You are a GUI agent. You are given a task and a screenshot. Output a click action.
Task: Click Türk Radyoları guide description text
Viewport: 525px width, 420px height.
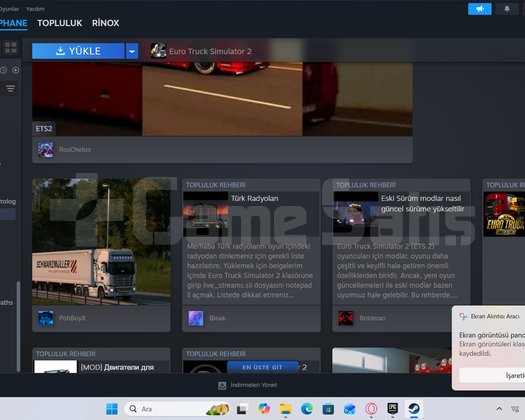point(250,271)
